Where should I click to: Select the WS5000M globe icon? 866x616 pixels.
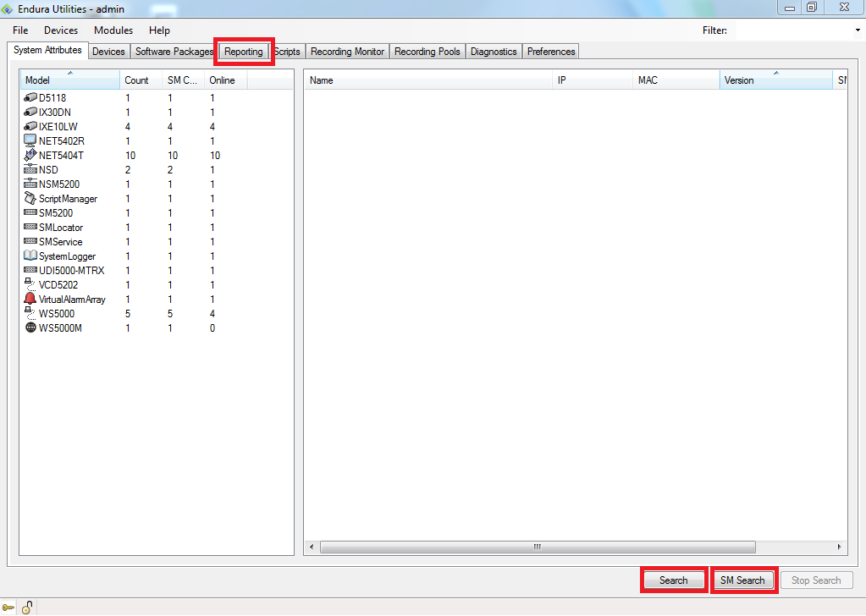pos(30,327)
